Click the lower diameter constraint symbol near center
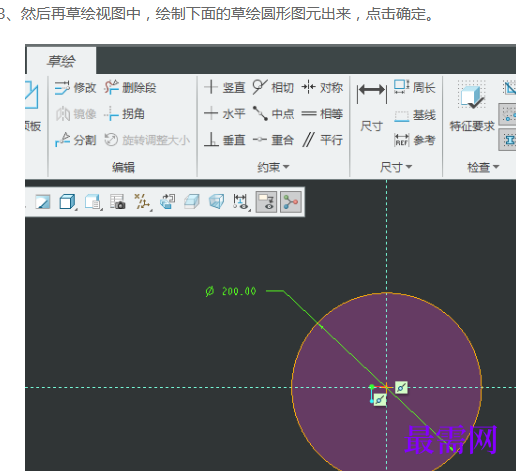The height and width of the screenshot is (471, 516). 380,400
